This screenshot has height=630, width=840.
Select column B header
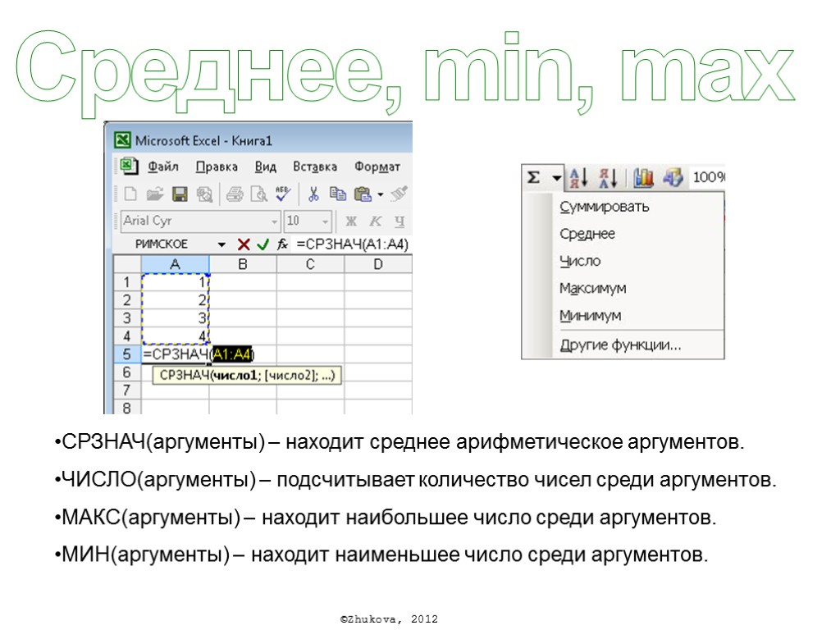pos(243,264)
